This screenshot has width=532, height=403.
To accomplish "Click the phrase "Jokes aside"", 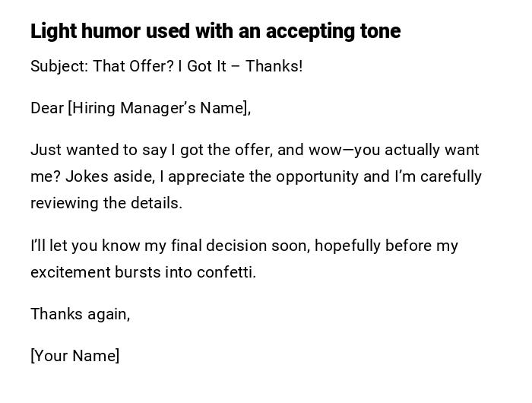I will 112,176.
